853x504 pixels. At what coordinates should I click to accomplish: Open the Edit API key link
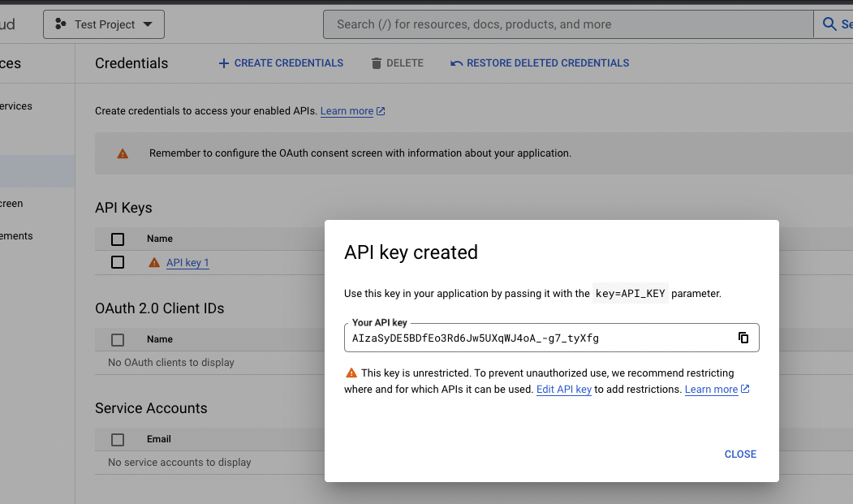click(563, 389)
